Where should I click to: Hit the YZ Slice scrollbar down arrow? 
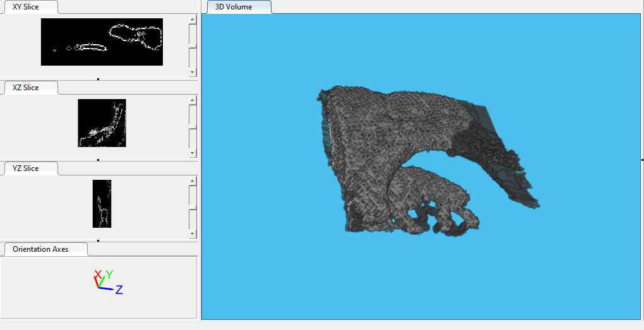coord(193,233)
